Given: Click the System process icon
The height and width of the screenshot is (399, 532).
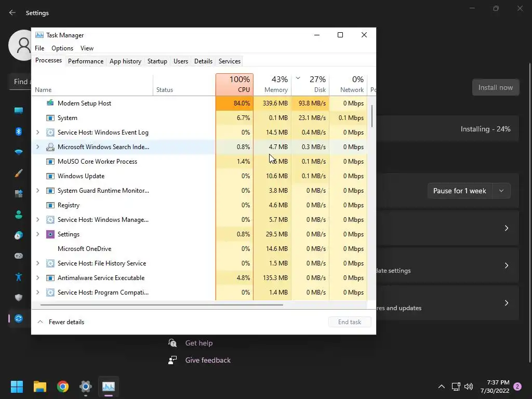Looking at the screenshot, I should point(50,118).
